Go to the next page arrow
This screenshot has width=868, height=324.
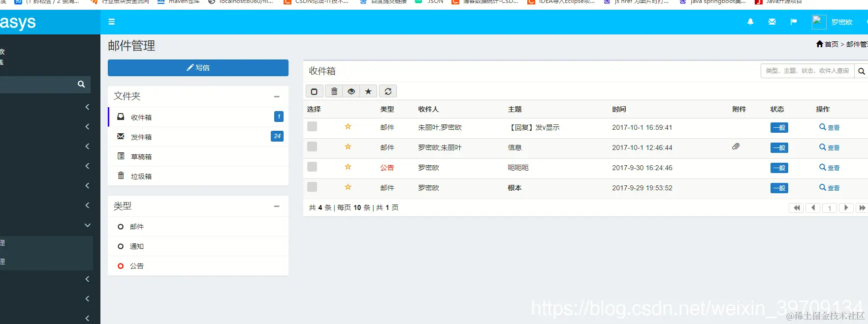point(846,208)
